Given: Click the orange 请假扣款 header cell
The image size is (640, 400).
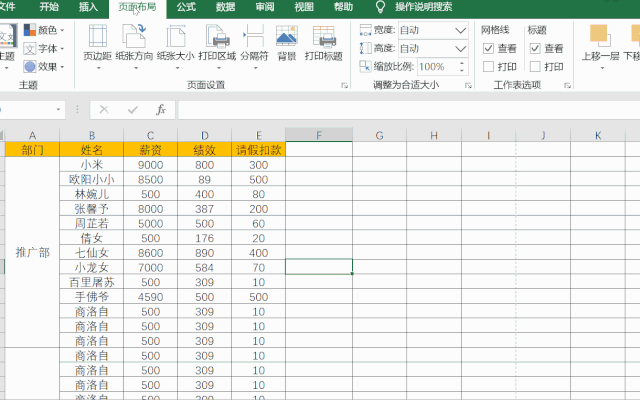Looking at the screenshot, I should (258, 150).
